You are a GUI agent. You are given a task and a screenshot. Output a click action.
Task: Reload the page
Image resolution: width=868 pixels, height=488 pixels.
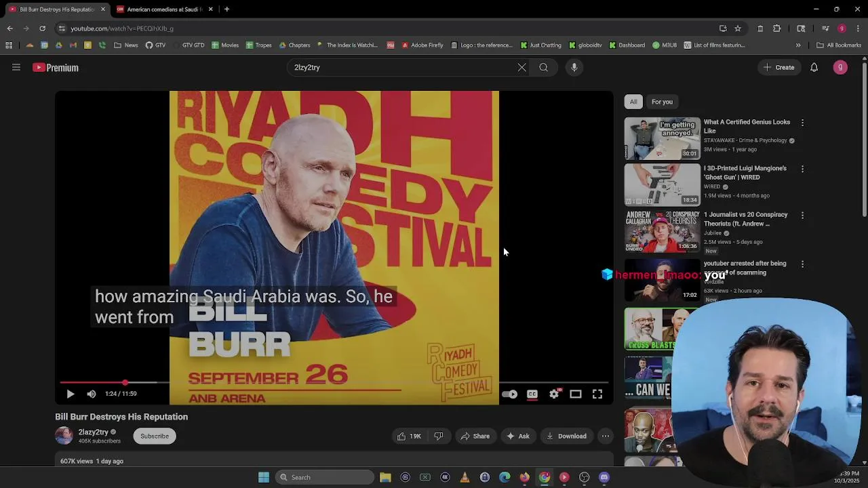(x=42, y=28)
